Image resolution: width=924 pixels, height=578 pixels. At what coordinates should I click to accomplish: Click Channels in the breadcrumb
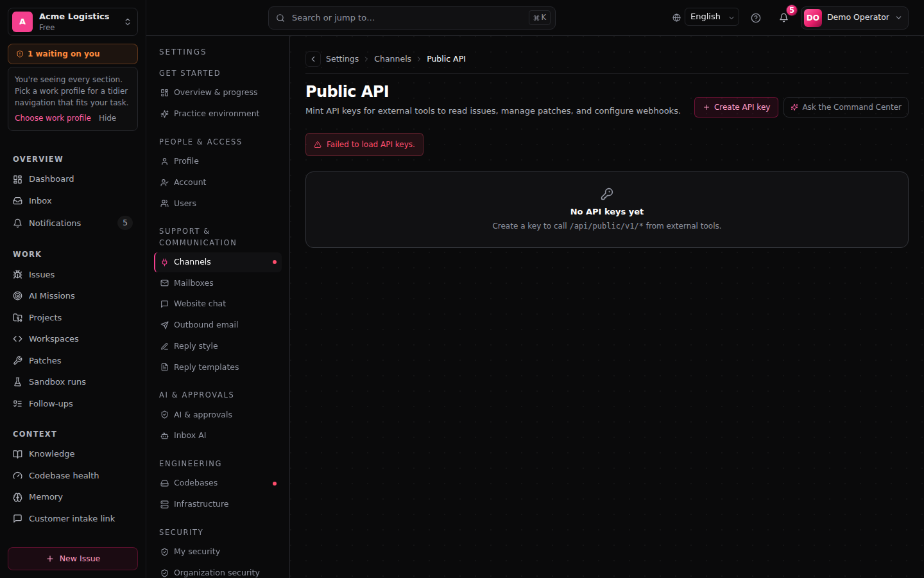(x=393, y=59)
